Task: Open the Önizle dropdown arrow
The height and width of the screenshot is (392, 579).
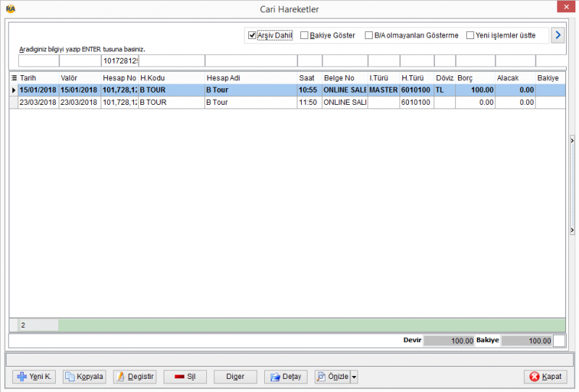Action: click(x=354, y=377)
